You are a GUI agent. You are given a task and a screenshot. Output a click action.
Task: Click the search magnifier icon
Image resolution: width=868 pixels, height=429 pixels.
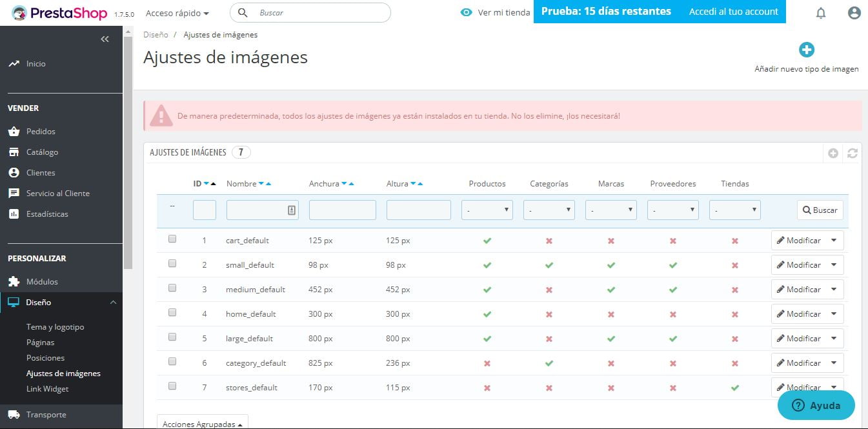click(x=243, y=12)
